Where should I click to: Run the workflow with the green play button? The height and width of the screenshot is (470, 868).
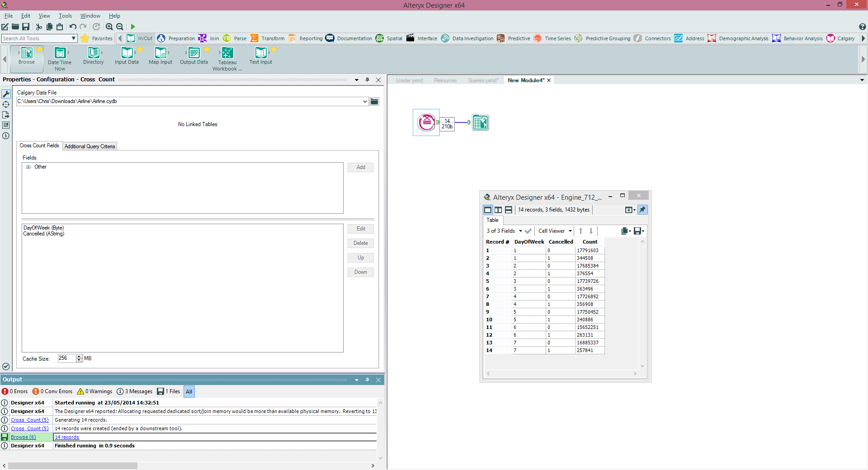[133, 27]
